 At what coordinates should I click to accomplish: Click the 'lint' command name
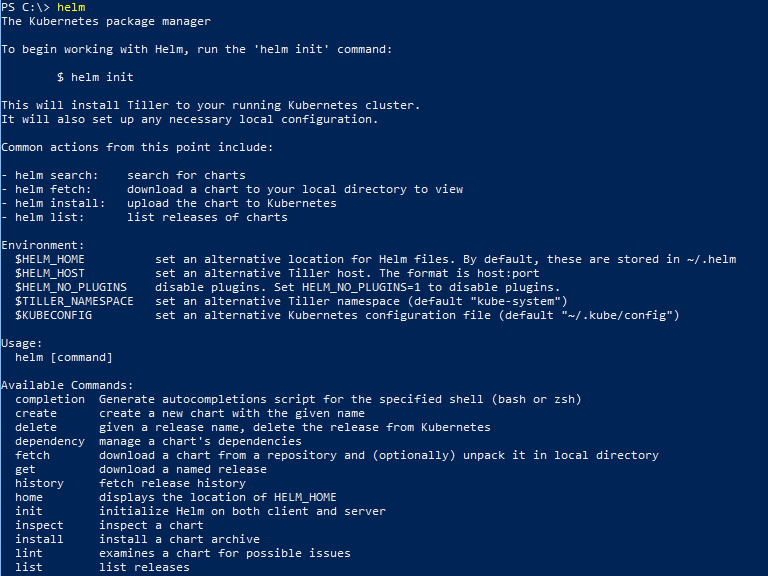pos(29,553)
